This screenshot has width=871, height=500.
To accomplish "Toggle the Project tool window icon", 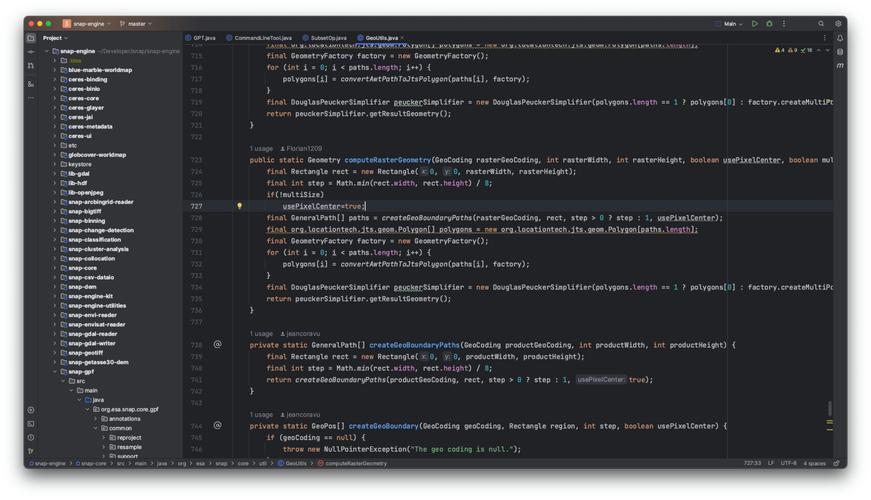I will pyautogui.click(x=31, y=38).
